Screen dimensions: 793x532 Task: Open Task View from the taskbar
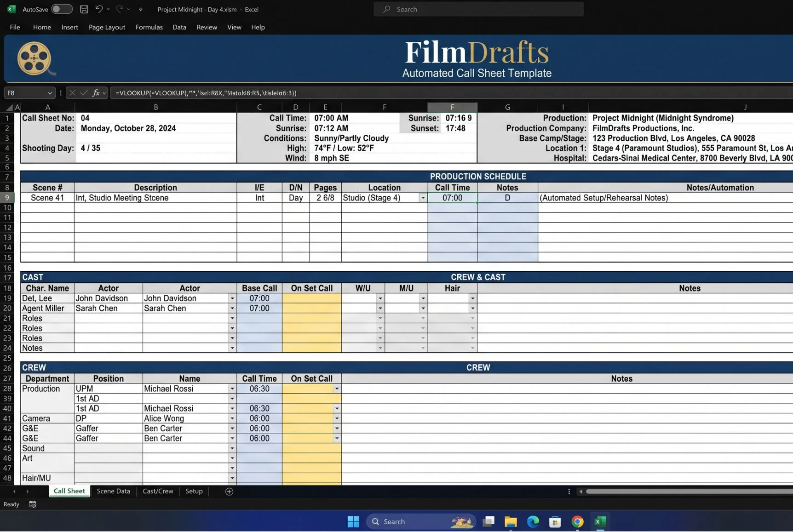click(x=488, y=521)
